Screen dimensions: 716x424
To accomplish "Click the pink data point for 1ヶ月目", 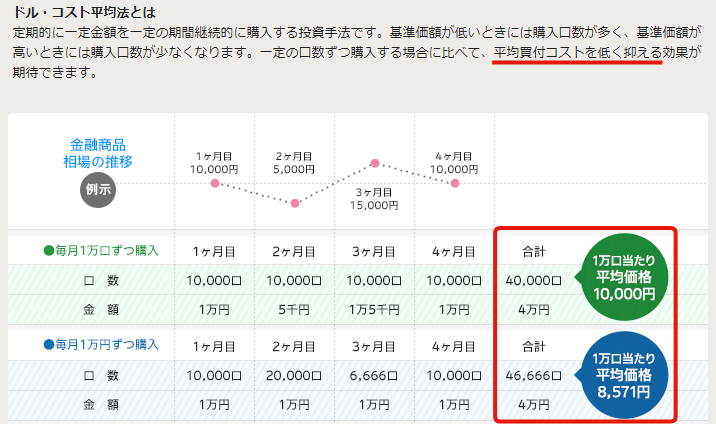I will 215,183.
